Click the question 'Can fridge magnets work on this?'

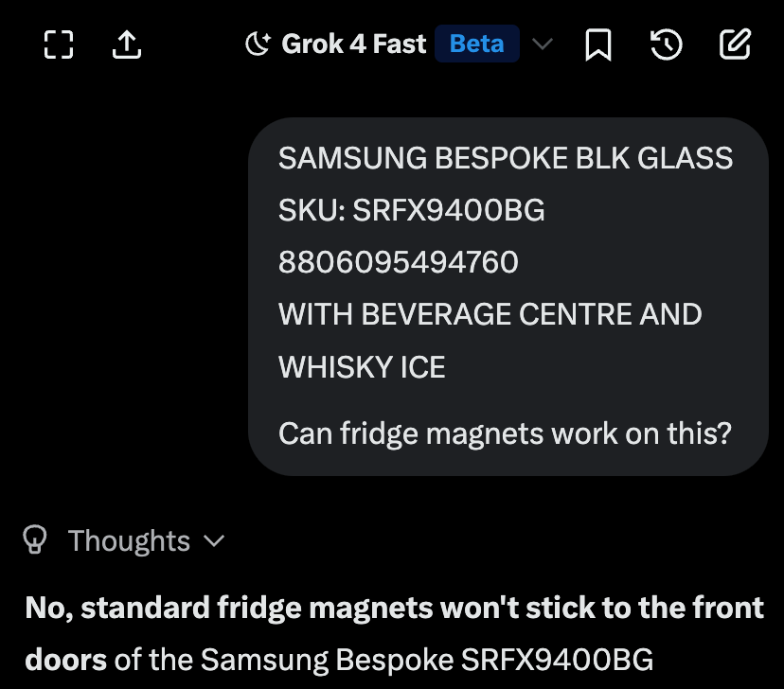tap(505, 433)
